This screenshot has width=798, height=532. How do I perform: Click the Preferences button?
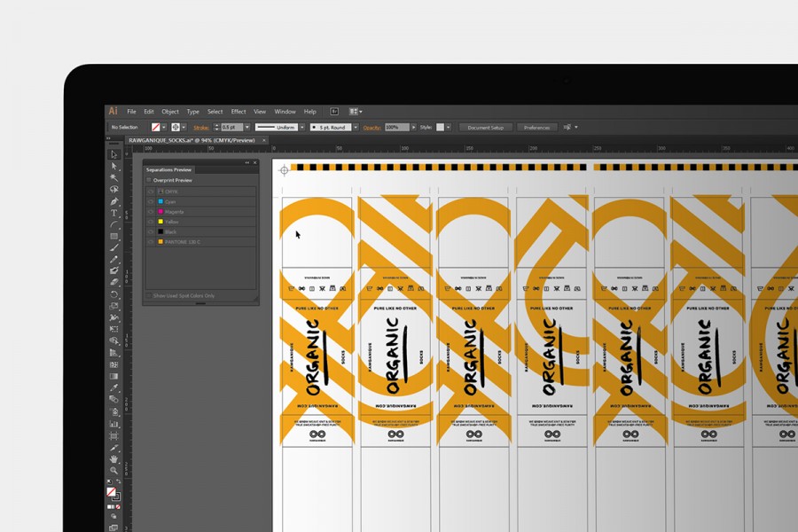[x=537, y=128]
